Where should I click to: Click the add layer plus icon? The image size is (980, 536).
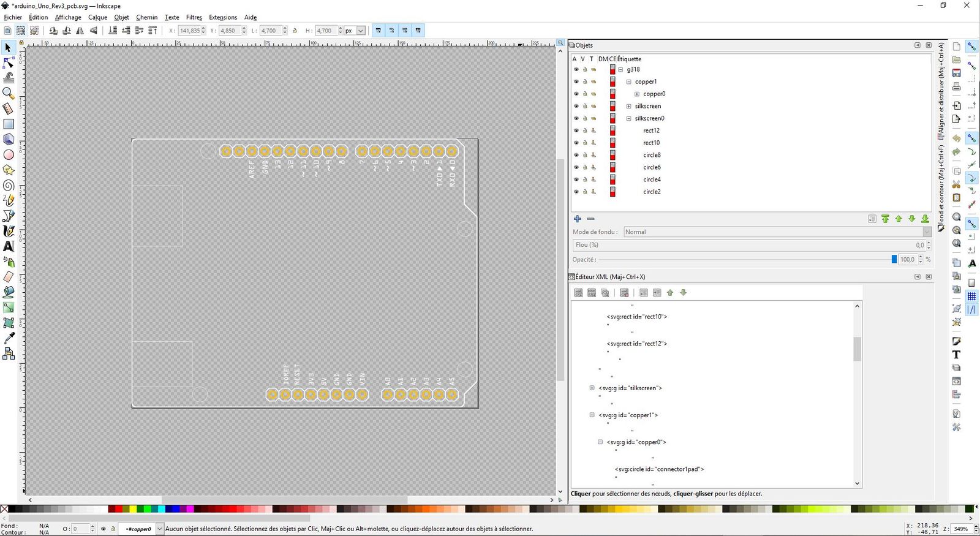click(x=577, y=219)
